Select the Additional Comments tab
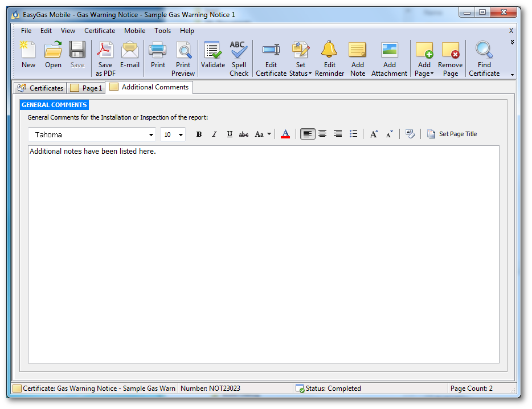The width and height of the screenshot is (532, 409). click(149, 87)
